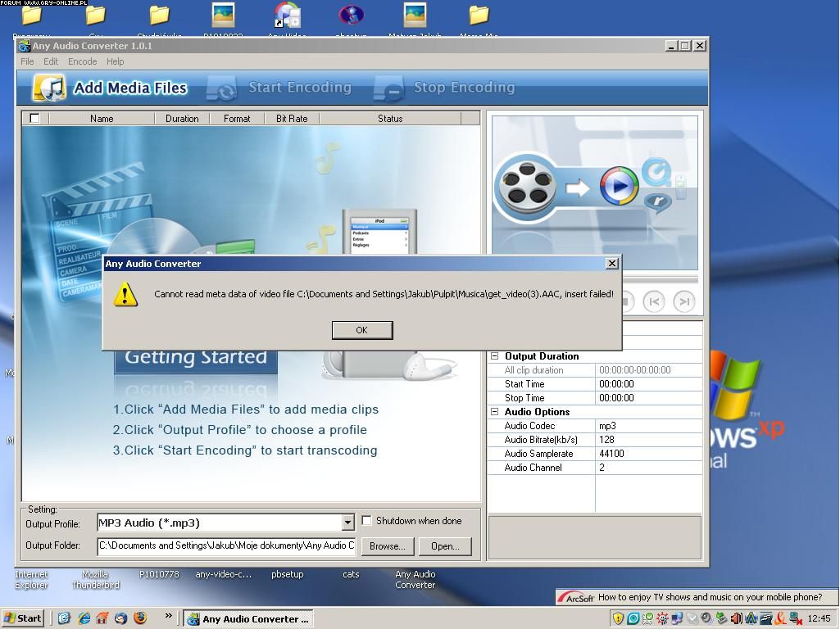Open the pbsetup desktop icon at top

pos(351,15)
